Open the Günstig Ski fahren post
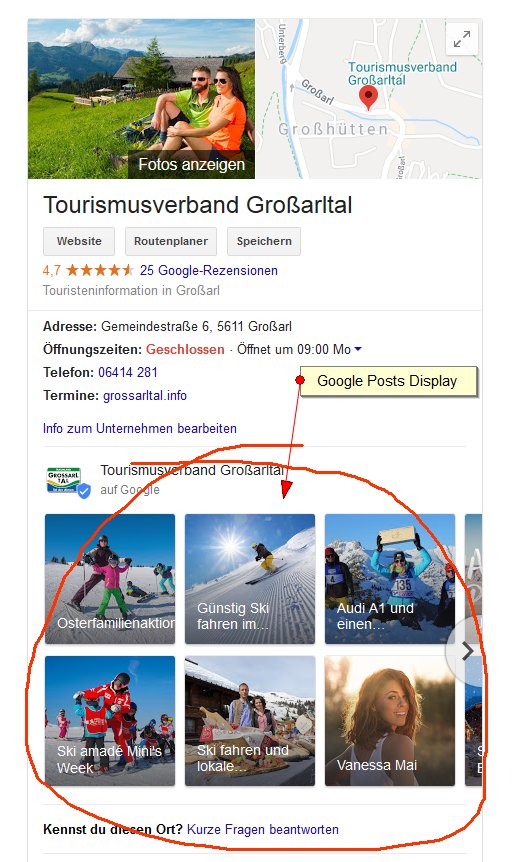This screenshot has height=862, width=514. (250, 579)
